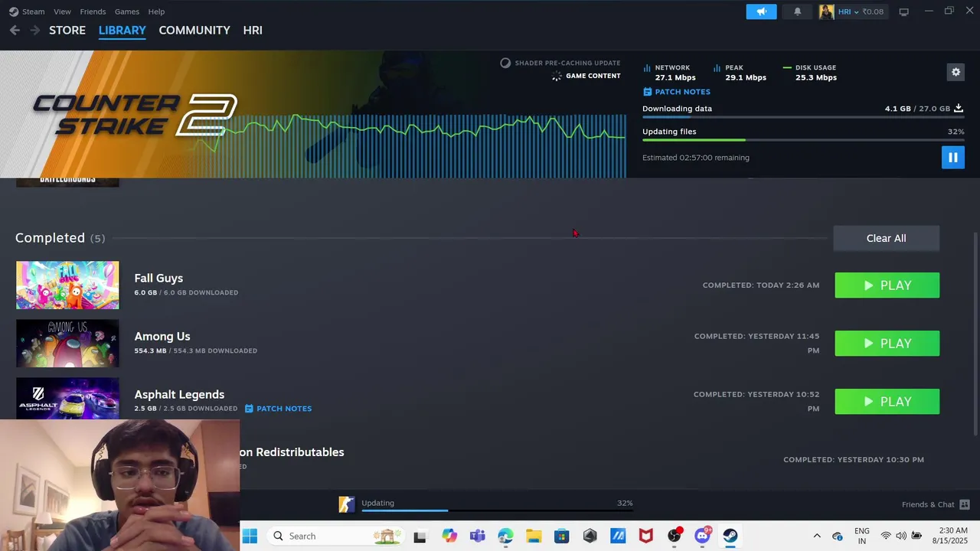Open the announcements megaphone icon
980x551 pixels.
coord(761,11)
